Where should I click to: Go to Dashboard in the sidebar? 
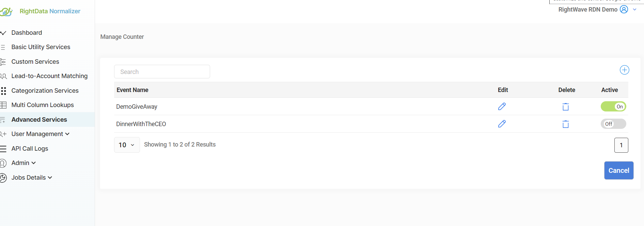tap(27, 33)
